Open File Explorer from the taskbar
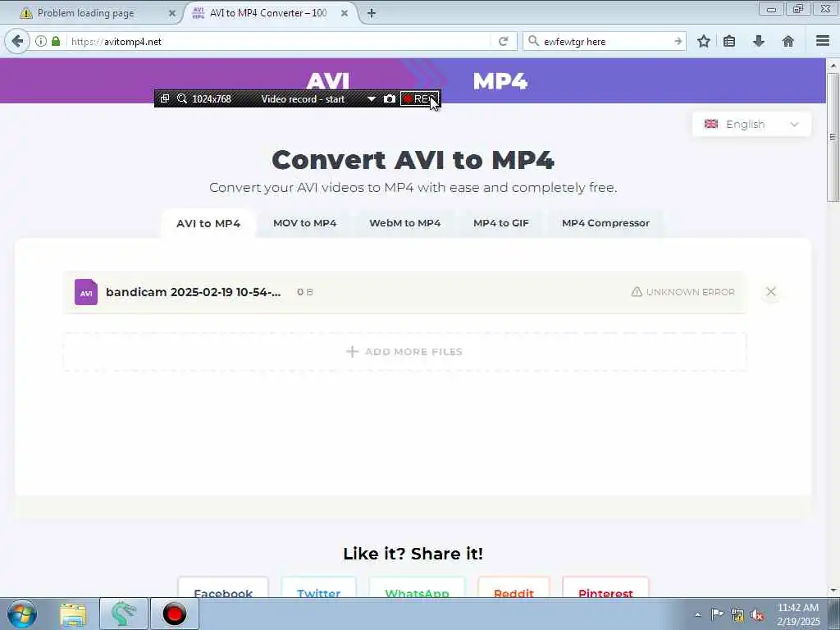The height and width of the screenshot is (630, 840). (x=73, y=614)
